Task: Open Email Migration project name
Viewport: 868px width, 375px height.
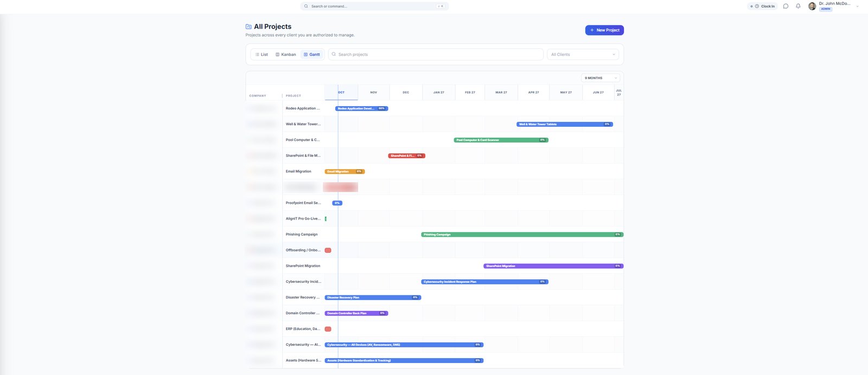Action: pos(298,171)
